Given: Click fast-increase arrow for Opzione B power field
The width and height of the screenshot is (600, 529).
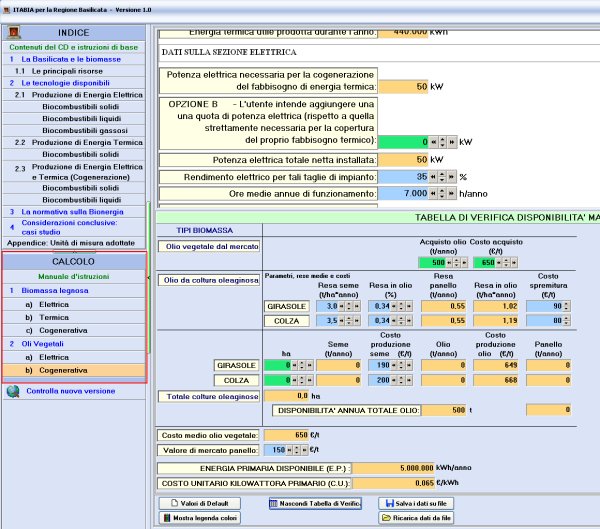Looking at the screenshot, I should pos(452,142).
